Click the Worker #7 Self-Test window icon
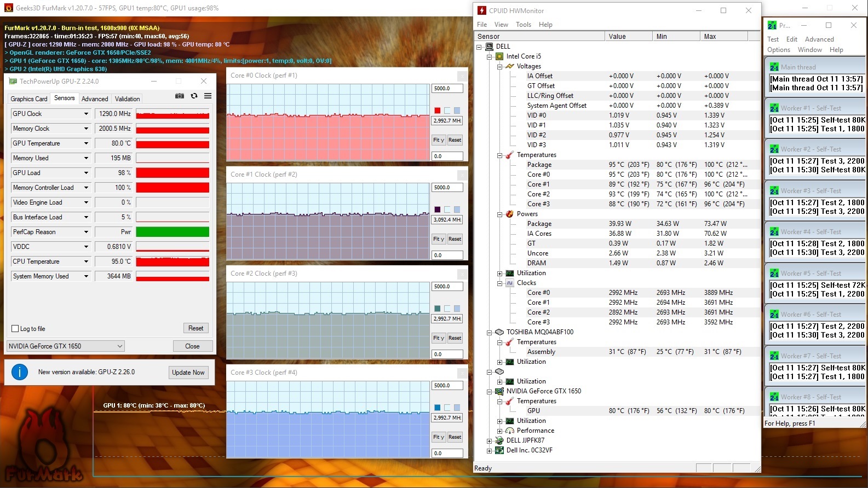The height and width of the screenshot is (488, 868). [x=774, y=356]
